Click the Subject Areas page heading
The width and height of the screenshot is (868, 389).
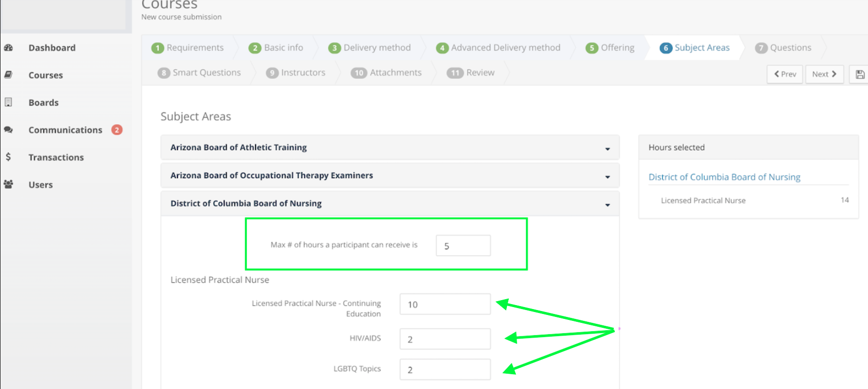pyautogui.click(x=195, y=117)
